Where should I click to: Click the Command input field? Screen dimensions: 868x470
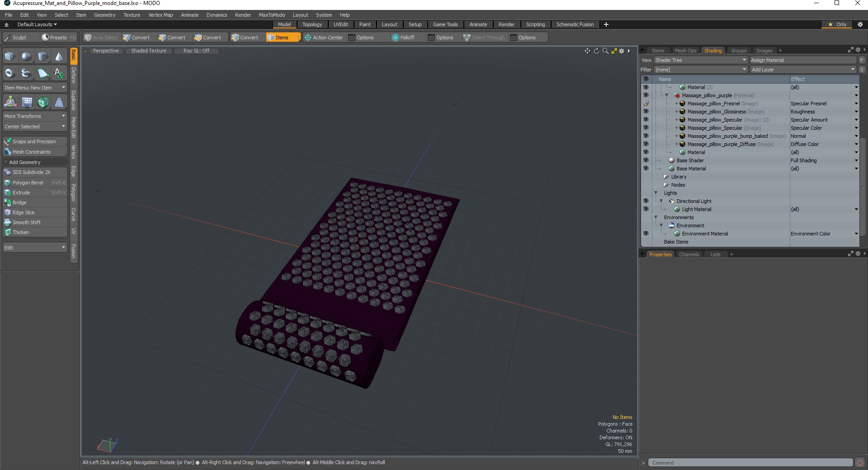(x=750, y=463)
